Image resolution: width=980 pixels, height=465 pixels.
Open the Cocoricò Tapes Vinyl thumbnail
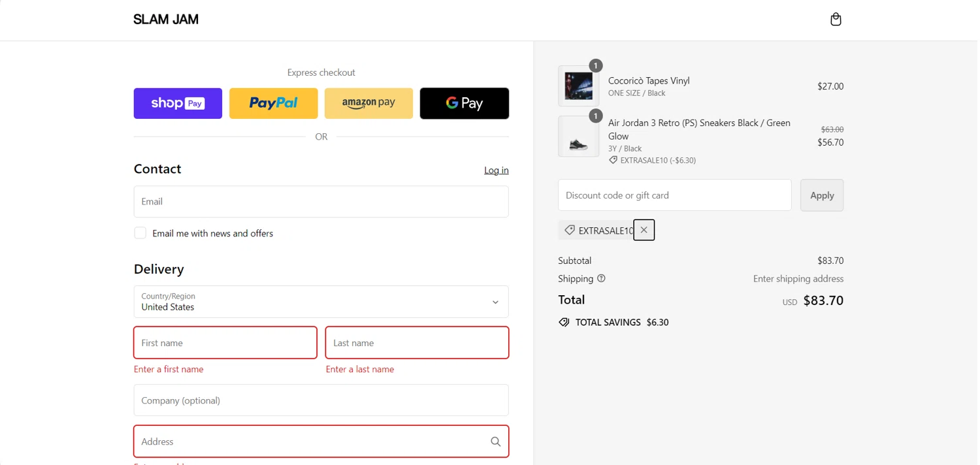click(578, 86)
